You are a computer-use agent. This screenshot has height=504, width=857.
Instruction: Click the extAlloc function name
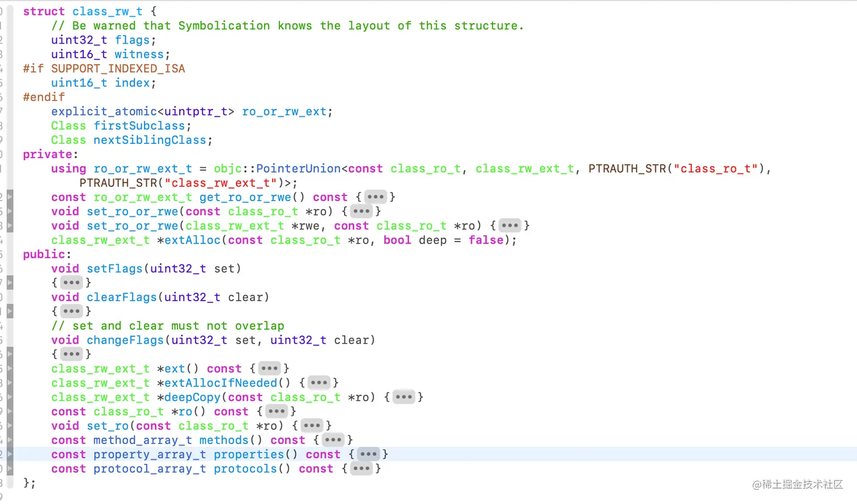tap(192, 240)
